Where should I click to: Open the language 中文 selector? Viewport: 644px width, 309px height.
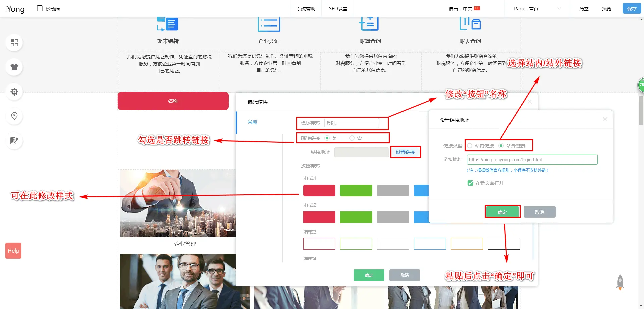tap(464, 9)
